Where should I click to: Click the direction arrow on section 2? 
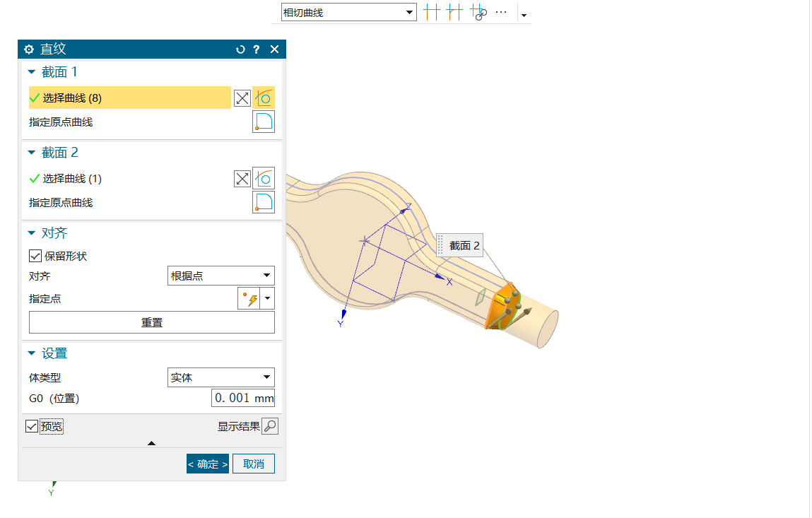point(527,311)
